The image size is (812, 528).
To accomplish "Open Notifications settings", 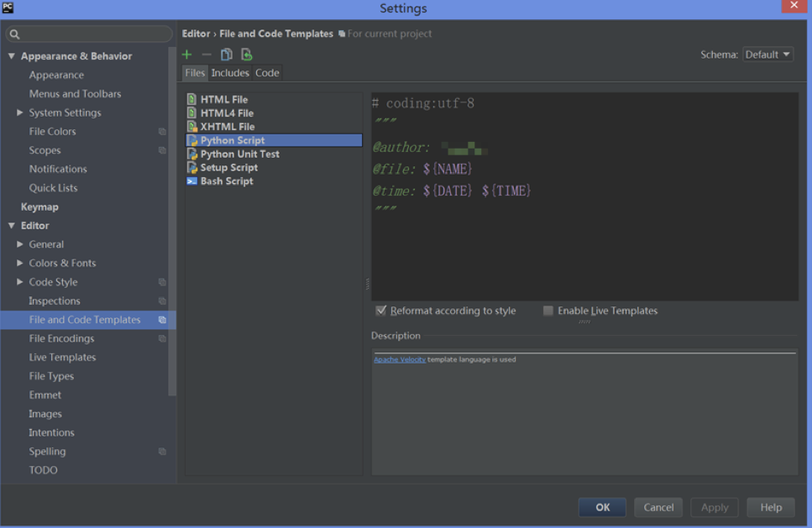I will (x=58, y=169).
